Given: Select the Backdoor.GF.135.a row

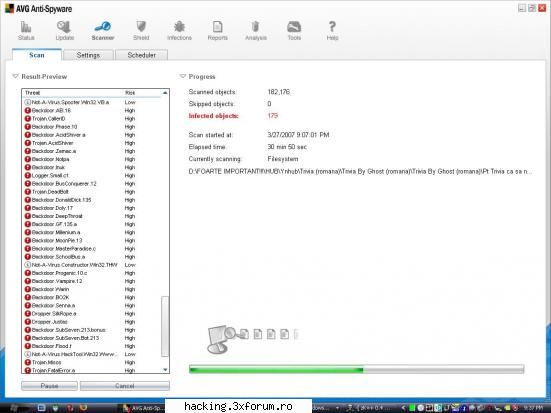Looking at the screenshot, I should (x=92, y=224).
